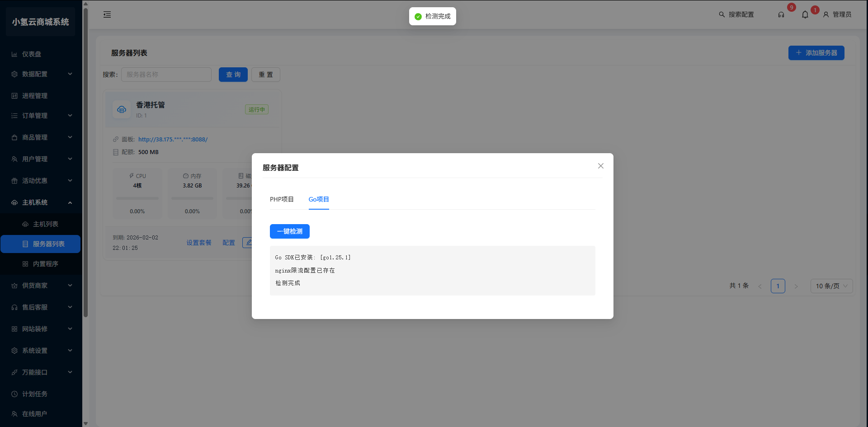Screen dimensions: 868x427
Task: Close the server configuration dialog
Action: coord(600,166)
